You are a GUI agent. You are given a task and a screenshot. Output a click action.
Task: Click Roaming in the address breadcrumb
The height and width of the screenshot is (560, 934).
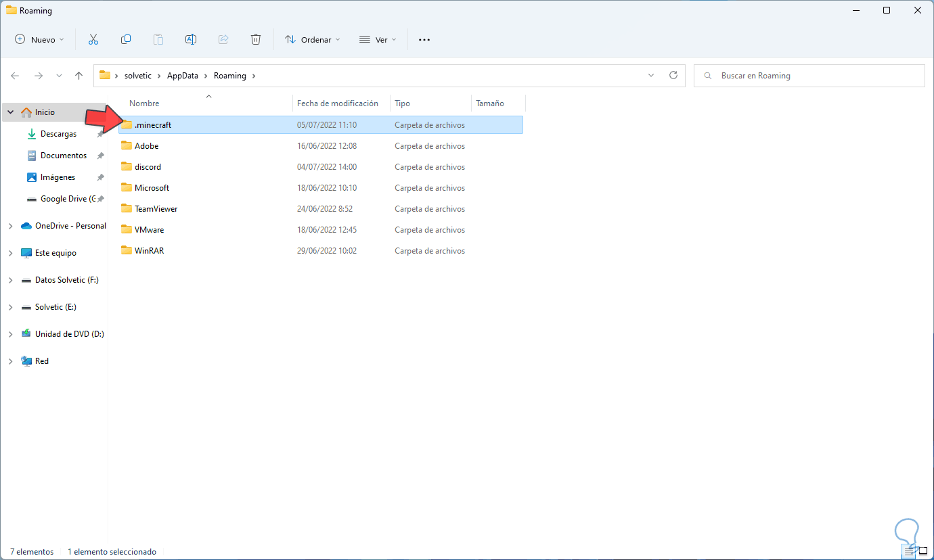(x=230, y=76)
